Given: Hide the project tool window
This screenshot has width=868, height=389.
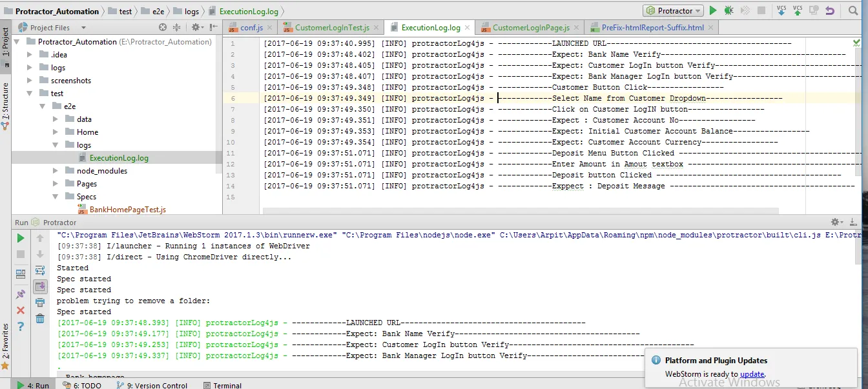Looking at the screenshot, I should click(212, 27).
